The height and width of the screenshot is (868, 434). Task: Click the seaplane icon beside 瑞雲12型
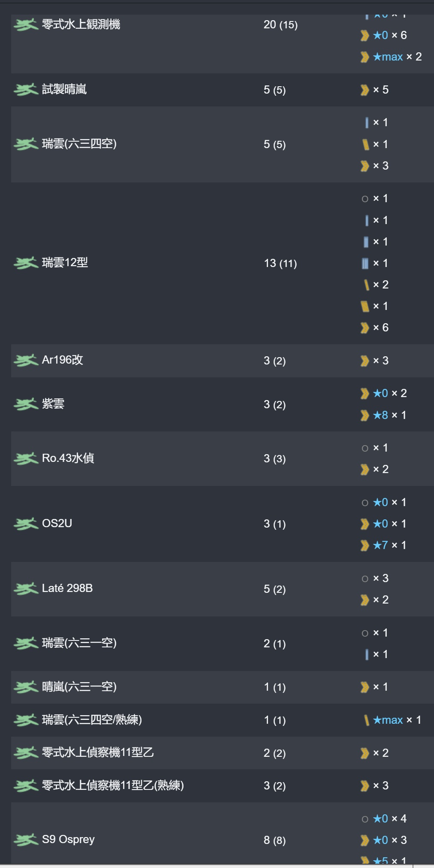point(26,263)
